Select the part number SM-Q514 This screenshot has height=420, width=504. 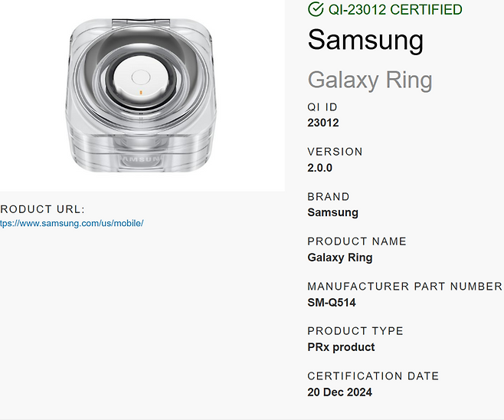(332, 302)
